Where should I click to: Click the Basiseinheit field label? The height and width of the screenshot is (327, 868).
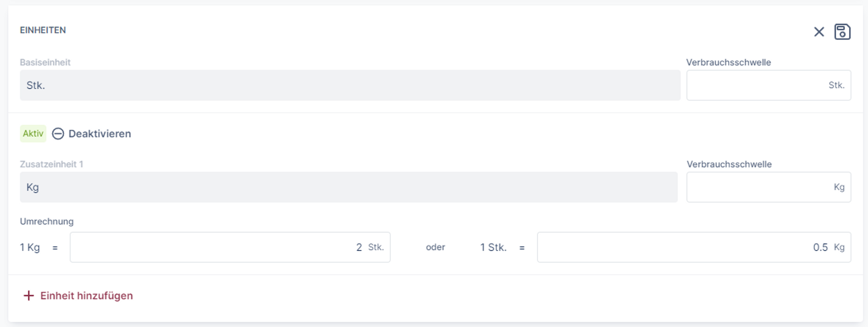pos(45,63)
